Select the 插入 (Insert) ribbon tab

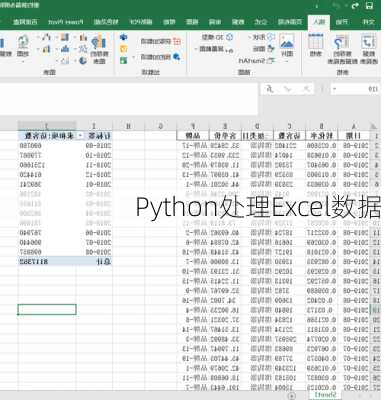[x=319, y=22]
